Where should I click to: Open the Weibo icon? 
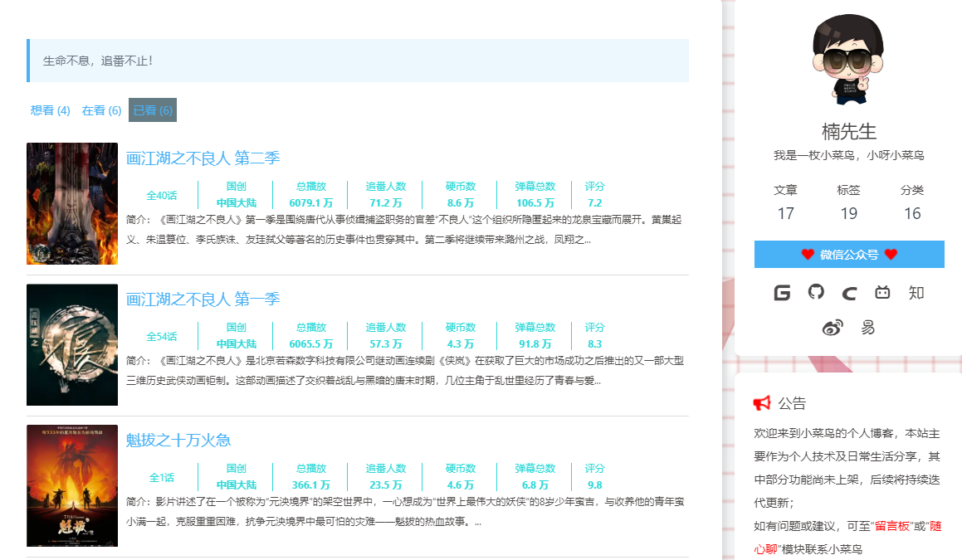click(x=833, y=328)
